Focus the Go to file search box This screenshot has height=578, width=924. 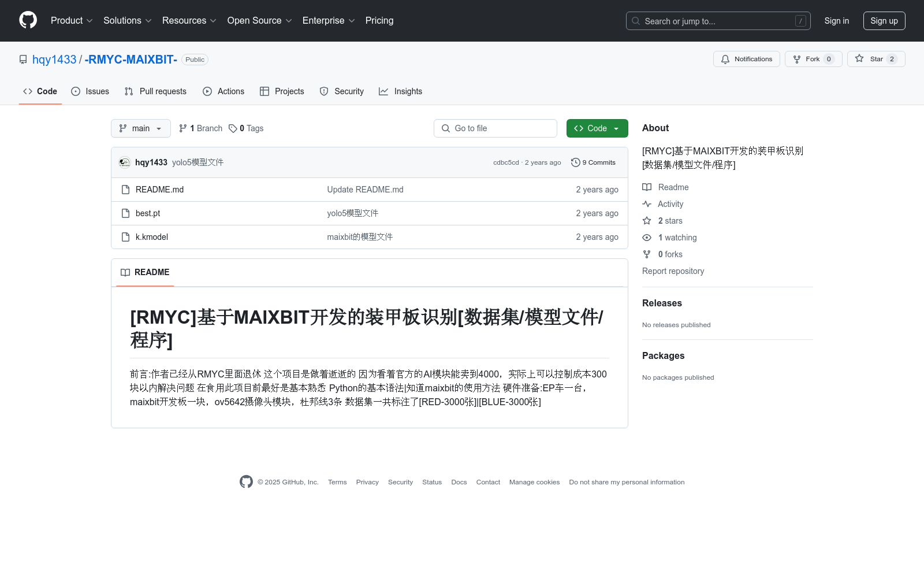click(x=495, y=128)
